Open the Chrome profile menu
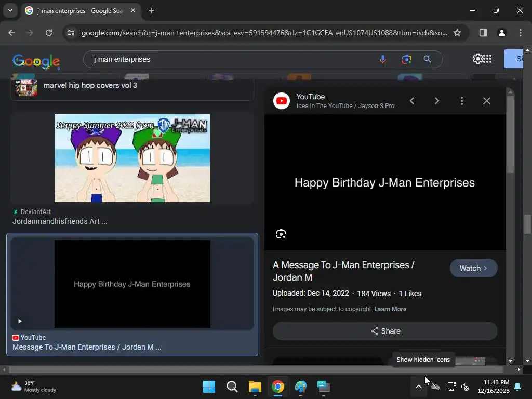Viewport: 532px width, 399px height. pyautogui.click(x=501, y=33)
